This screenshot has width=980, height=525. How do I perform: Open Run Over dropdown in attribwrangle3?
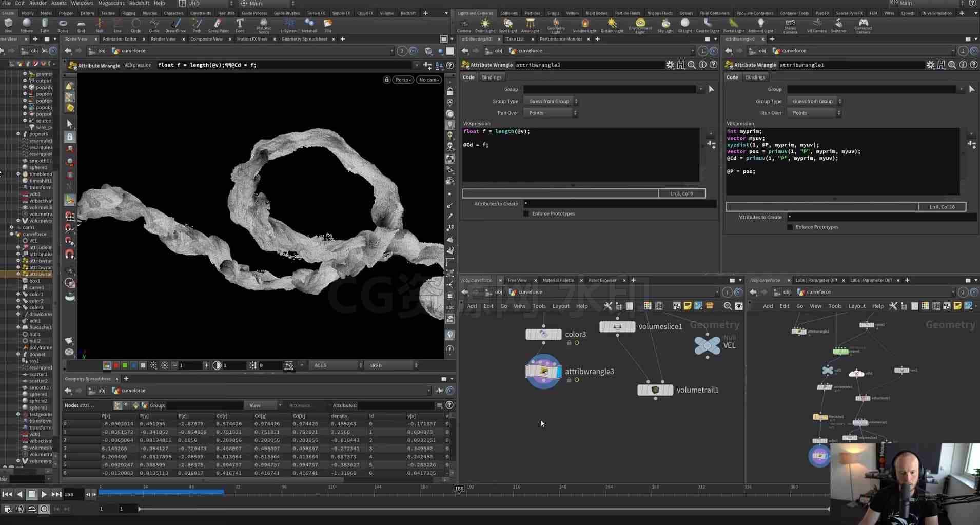(551, 113)
